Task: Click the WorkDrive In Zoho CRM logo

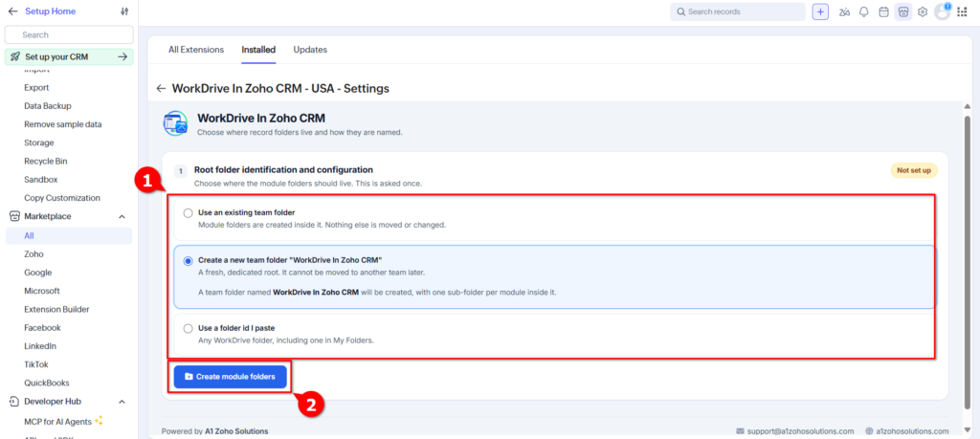Action: (x=176, y=123)
